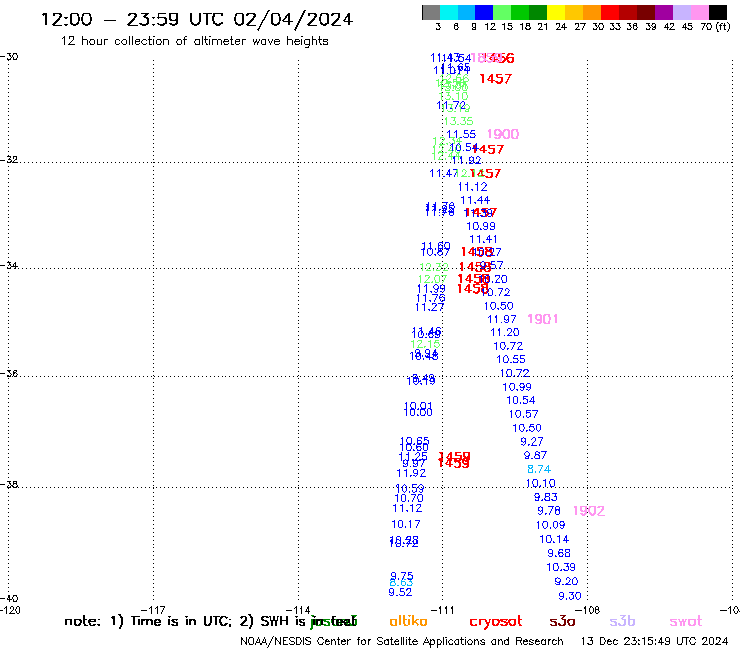The width and height of the screenshot is (740, 650).
Task: Click the green wave height value 12.32
Action: click(434, 267)
